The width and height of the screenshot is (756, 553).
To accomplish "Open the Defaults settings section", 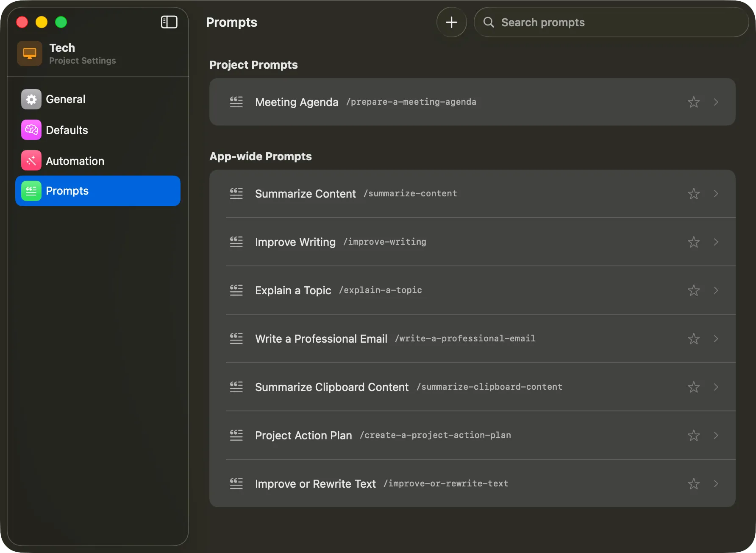I will pos(98,130).
